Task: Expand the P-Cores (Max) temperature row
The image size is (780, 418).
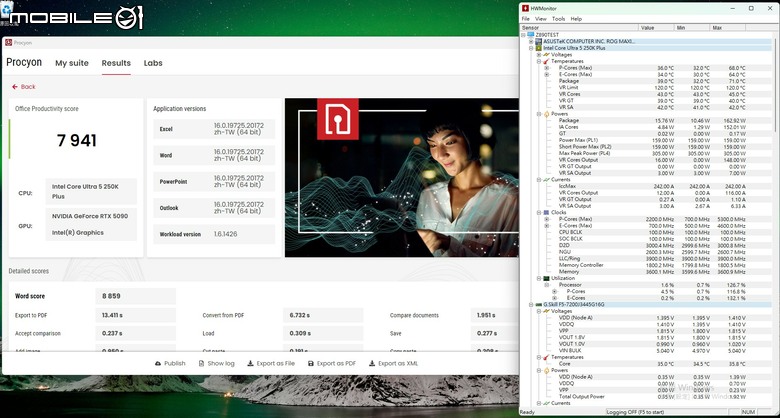Action: pos(547,68)
